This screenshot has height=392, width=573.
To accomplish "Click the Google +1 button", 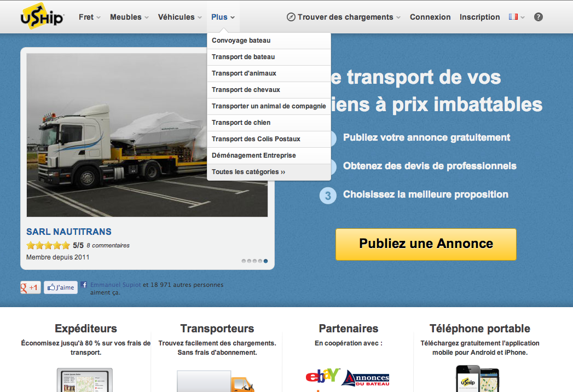I will pos(30,287).
